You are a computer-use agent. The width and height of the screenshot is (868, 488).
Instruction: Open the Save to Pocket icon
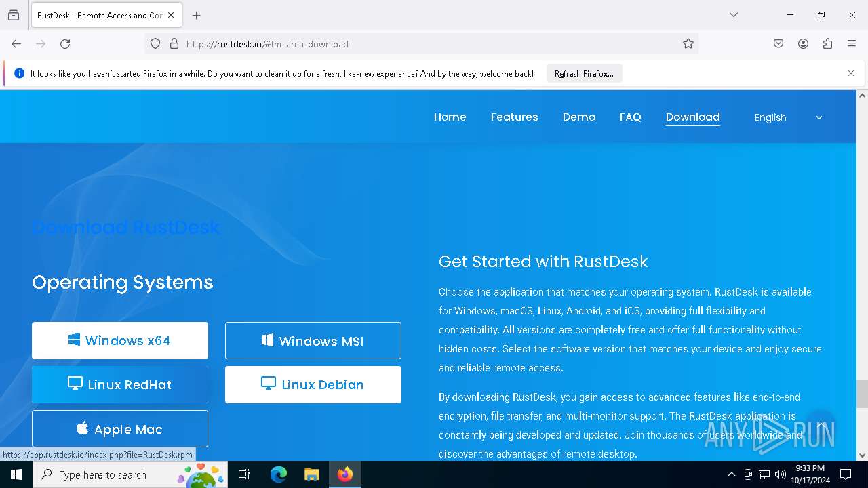click(778, 44)
